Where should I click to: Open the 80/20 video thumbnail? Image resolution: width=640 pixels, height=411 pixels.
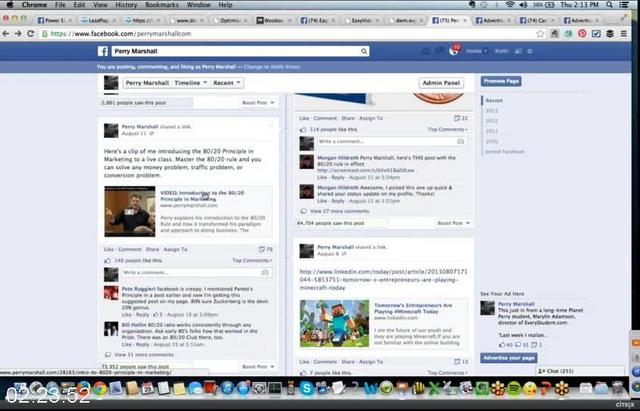[130, 211]
